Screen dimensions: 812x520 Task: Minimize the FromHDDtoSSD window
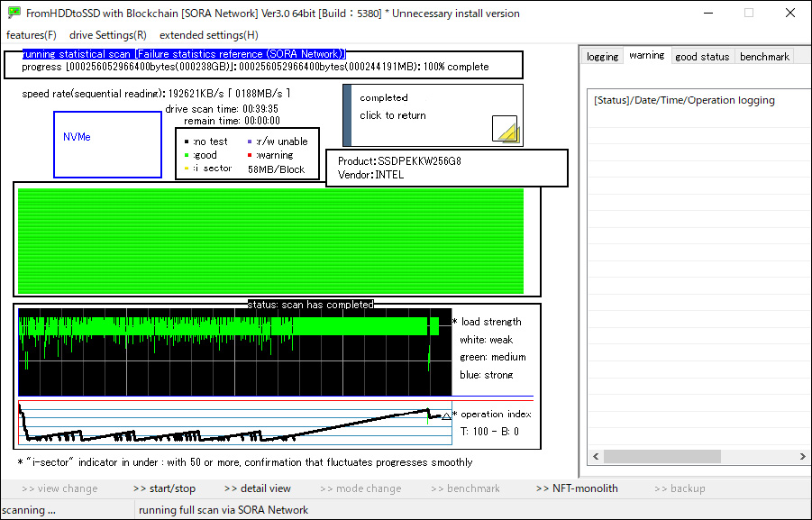pos(707,13)
